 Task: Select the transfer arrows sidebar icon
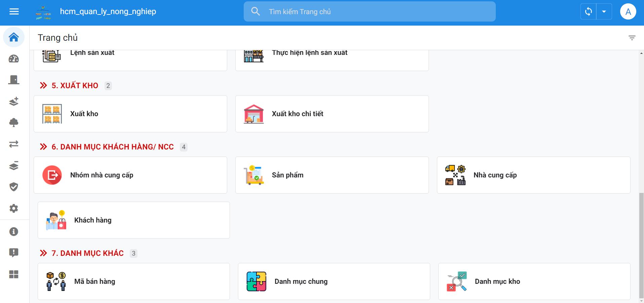[x=14, y=144]
